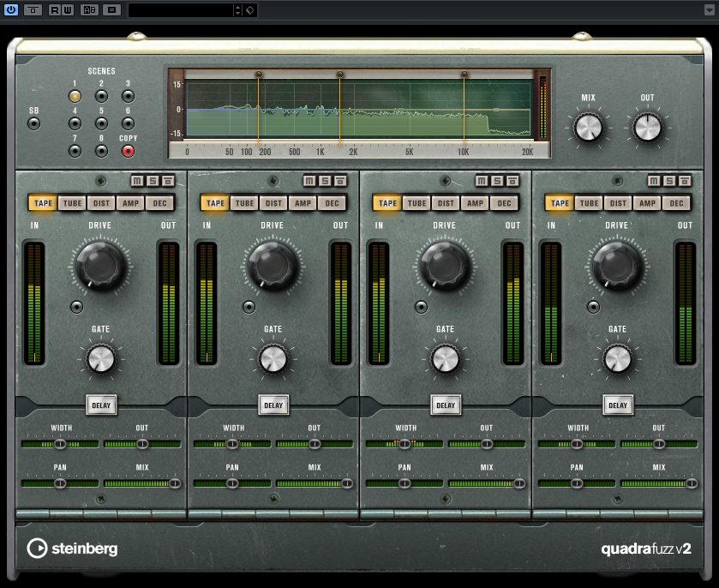The width and height of the screenshot is (719, 588).
Task: Solo band 4 with its S button
Action: click(669, 181)
